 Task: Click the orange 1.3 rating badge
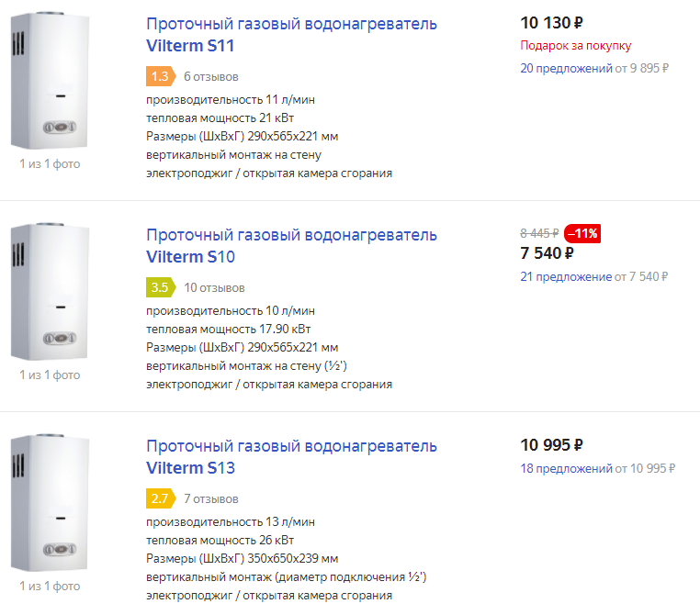pyautogui.click(x=160, y=76)
